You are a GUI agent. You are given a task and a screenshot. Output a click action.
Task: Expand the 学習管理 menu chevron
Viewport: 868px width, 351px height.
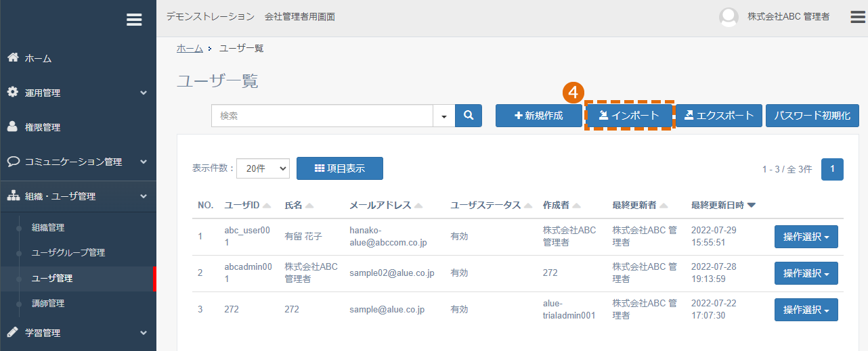(144, 333)
